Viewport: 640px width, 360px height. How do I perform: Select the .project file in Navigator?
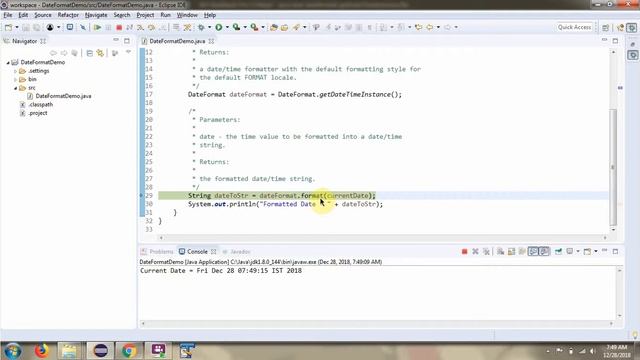(x=38, y=113)
